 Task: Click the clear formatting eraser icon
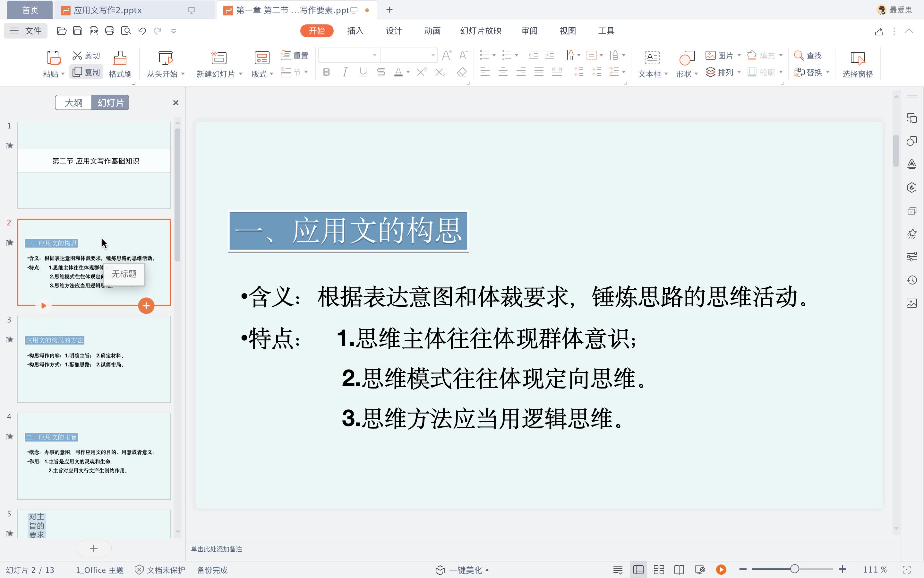pos(462,72)
